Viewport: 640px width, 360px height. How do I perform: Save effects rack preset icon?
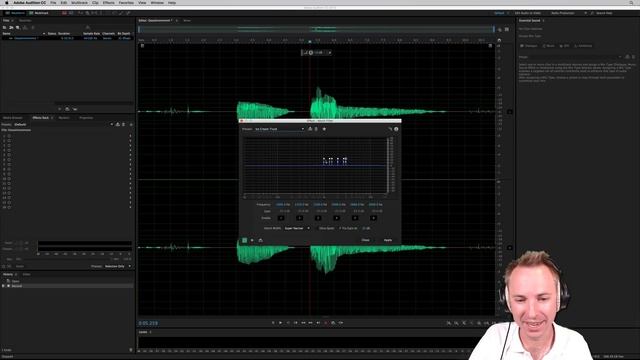pos(118,124)
